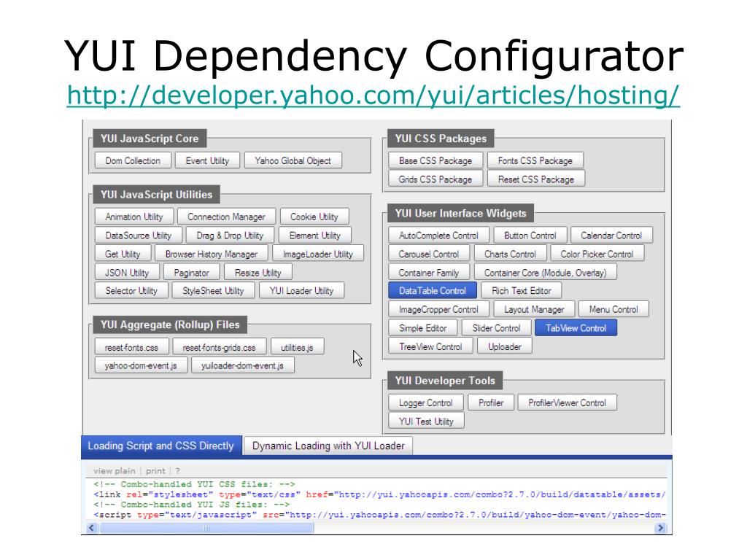This screenshot has width=747, height=560.
Task: Choose Carousel Control widget
Action: (429, 254)
